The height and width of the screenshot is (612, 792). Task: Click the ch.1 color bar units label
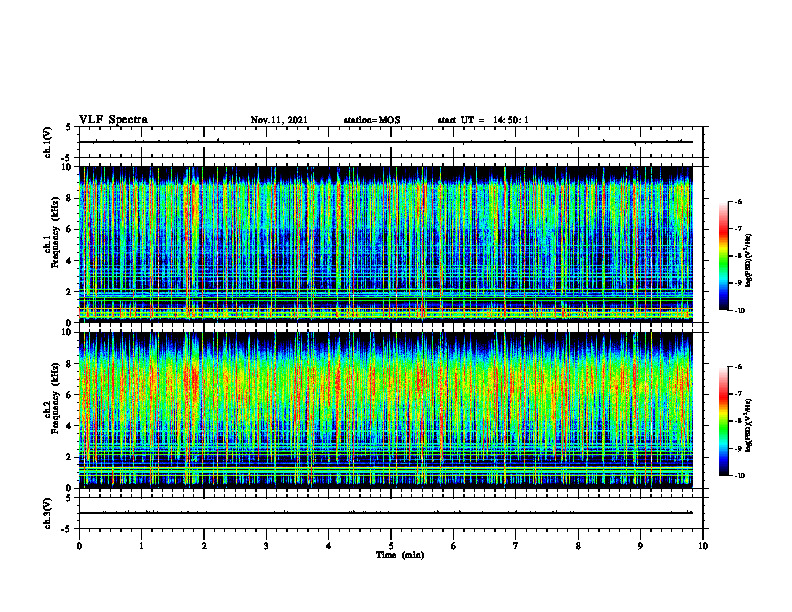point(750,260)
